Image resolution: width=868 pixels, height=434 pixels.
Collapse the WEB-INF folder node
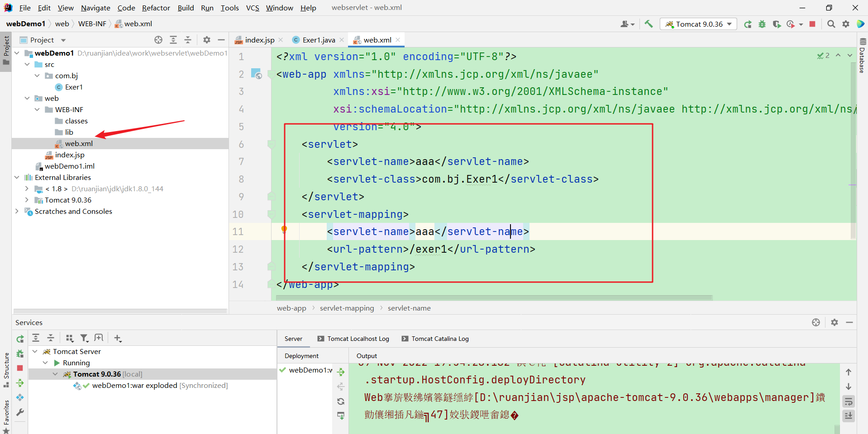(37, 109)
